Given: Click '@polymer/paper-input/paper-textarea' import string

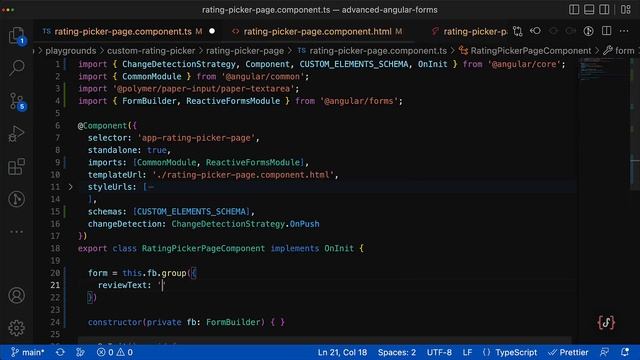Looking at the screenshot, I should click(x=203, y=89).
